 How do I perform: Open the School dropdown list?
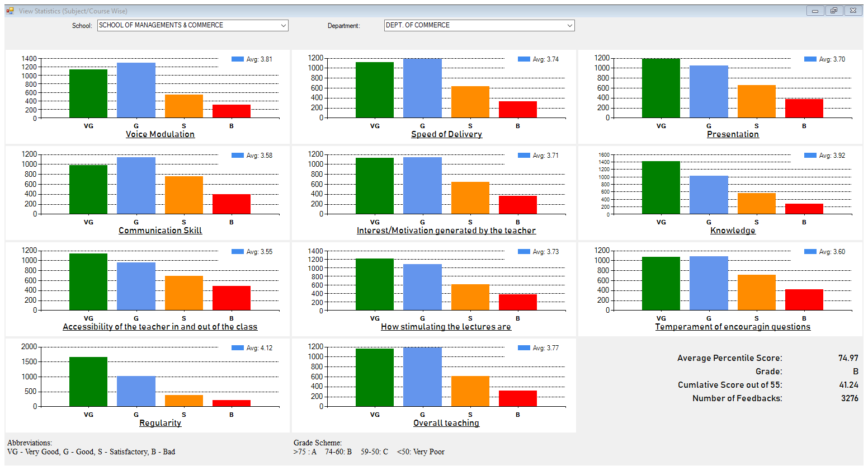(x=283, y=26)
